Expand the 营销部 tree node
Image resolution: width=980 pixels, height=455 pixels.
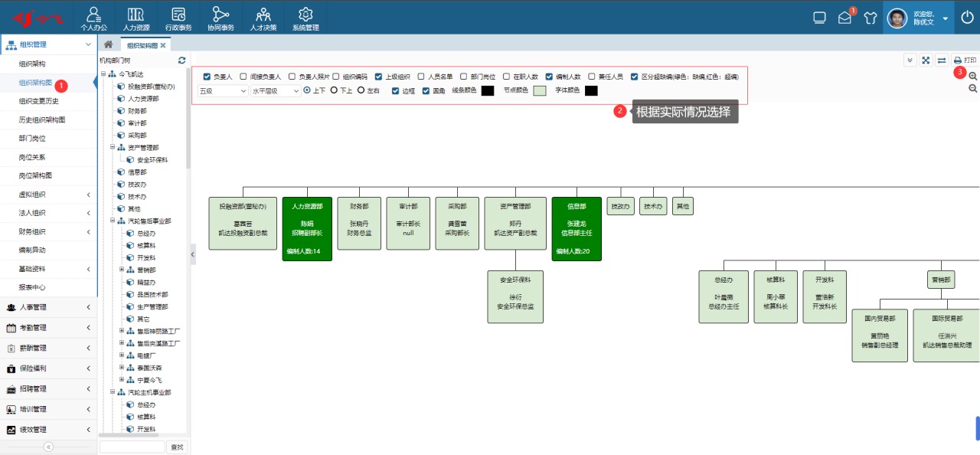tap(121, 270)
